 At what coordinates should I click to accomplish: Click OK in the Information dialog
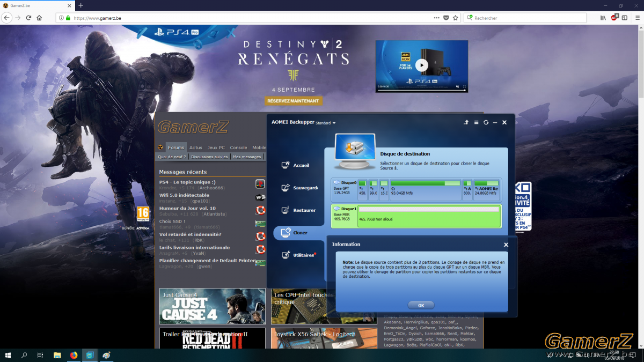coord(421,305)
